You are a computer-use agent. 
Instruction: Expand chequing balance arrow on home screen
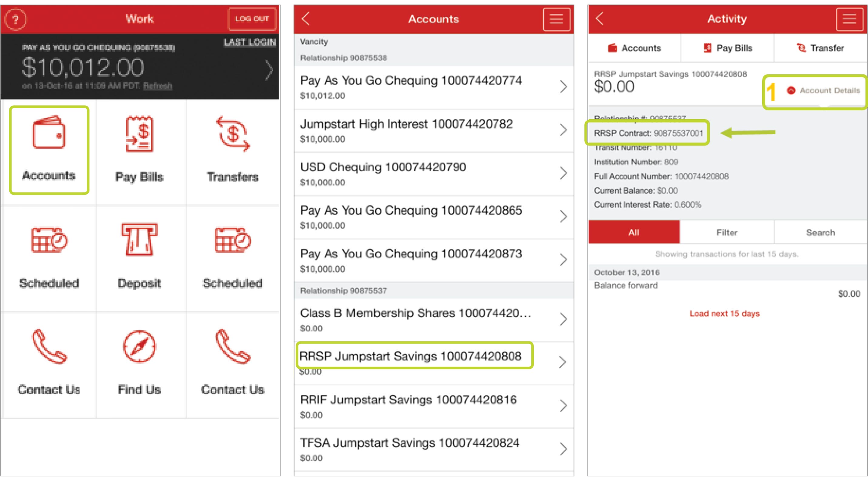tap(268, 70)
